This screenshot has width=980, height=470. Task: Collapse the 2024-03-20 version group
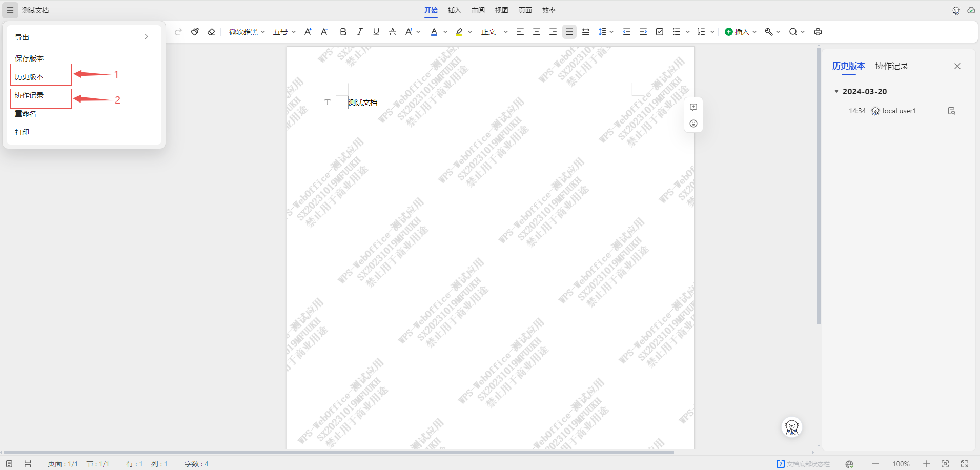pos(836,91)
